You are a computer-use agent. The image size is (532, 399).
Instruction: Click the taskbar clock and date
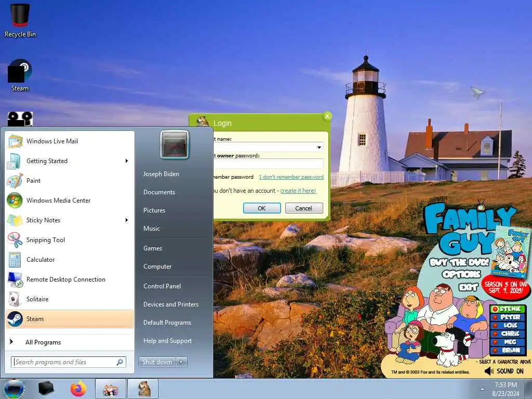506,389
